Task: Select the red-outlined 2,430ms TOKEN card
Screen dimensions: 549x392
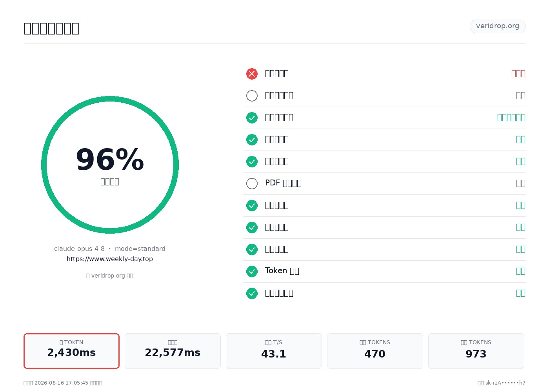Action: tap(71, 351)
